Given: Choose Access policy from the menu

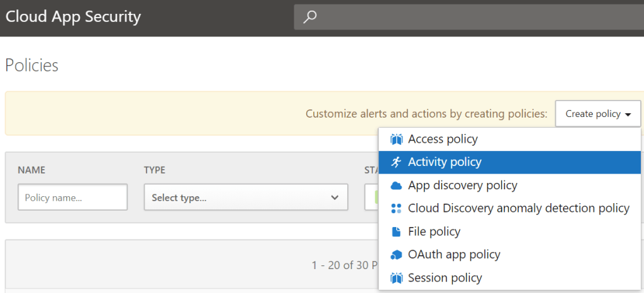Looking at the screenshot, I should coord(443,139).
